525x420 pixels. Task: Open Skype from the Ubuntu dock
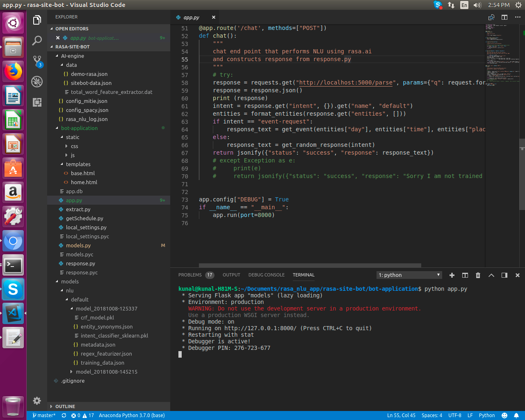coord(13,290)
